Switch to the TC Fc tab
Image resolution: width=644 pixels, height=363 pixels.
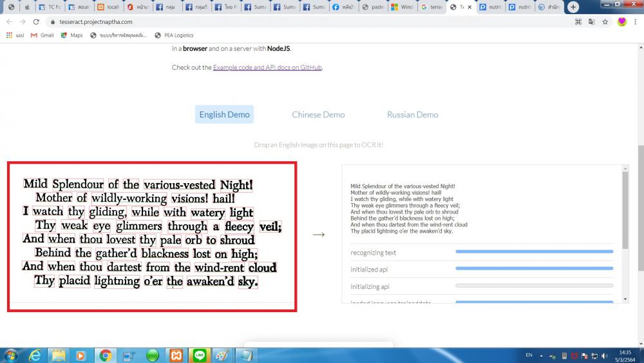tap(50, 7)
